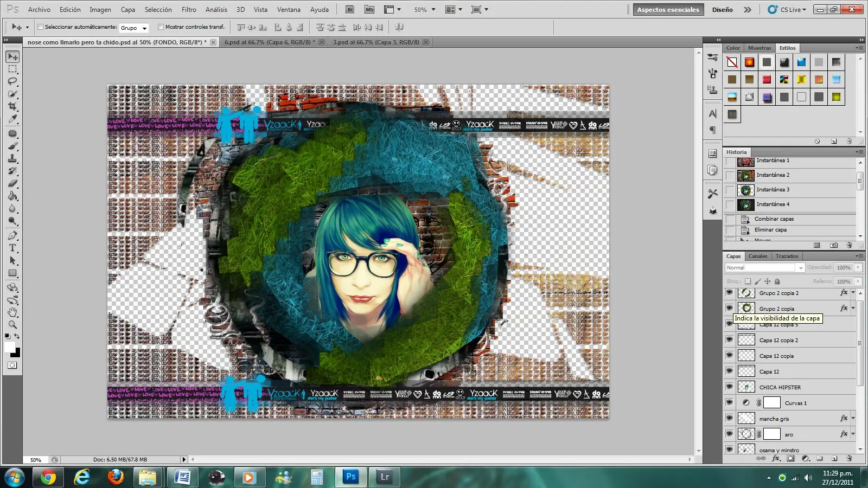Add layer style fx icon at panel bottom
The image size is (868, 488).
click(x=776, y=458)
